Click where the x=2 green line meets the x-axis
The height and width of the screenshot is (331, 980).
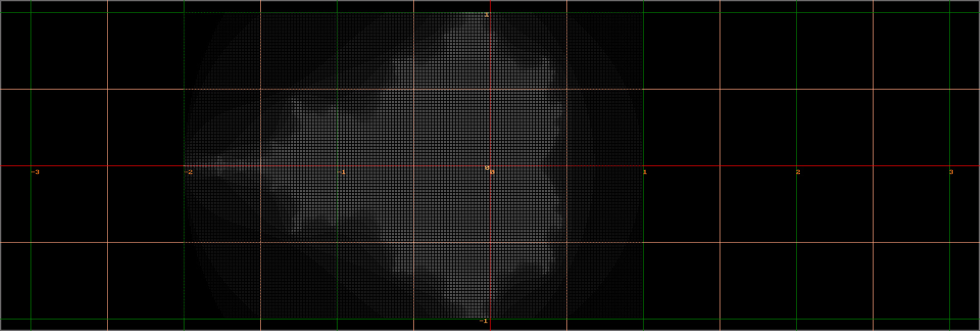tap(796, 165)
